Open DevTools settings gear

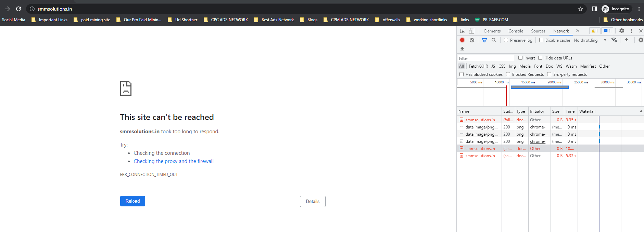(622, 31)
